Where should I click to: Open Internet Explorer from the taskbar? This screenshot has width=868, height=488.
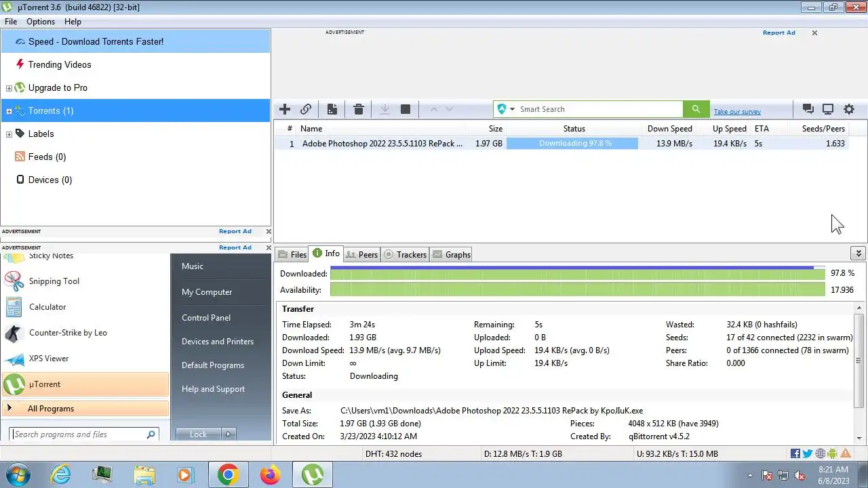point(61,475)
